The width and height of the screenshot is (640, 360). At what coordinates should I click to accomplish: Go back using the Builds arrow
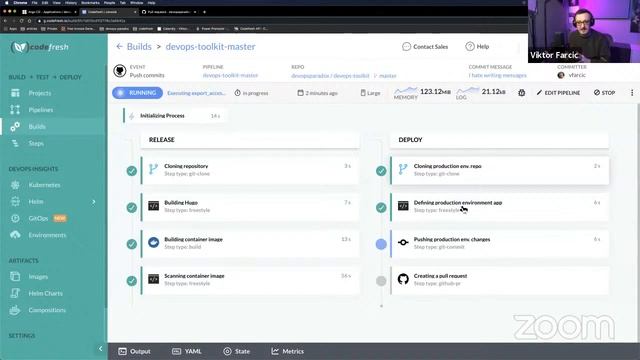pyautogui.click(x=119, y=47)
